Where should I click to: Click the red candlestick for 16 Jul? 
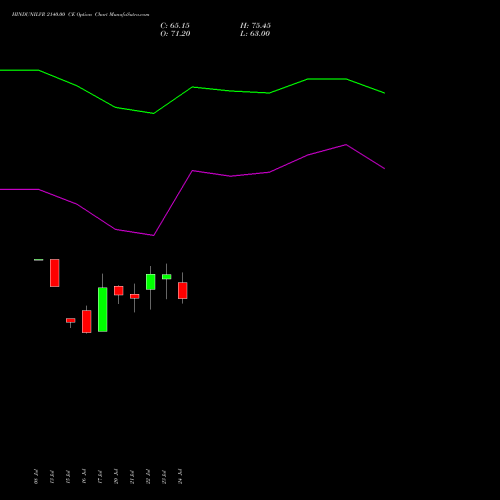click(x=87, y=321)
